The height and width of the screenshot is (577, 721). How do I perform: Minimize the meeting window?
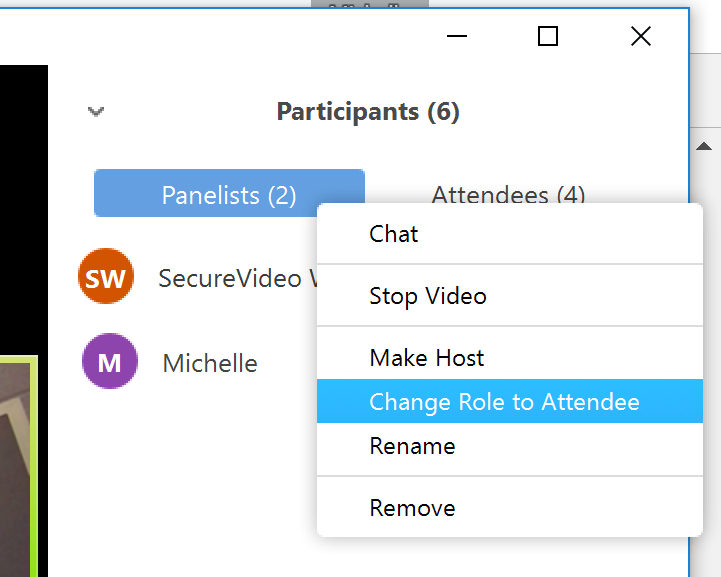[x=458, y=37]
